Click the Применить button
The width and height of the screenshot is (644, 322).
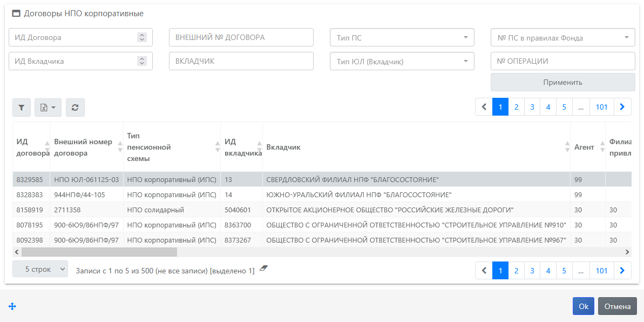coord(562,82)
